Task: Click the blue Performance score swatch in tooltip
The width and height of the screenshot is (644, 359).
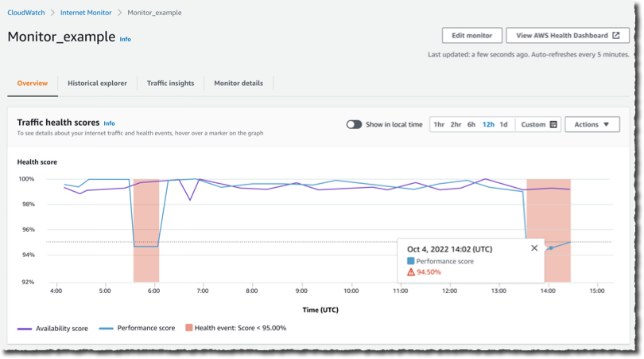Action: [x=410, y=261]
